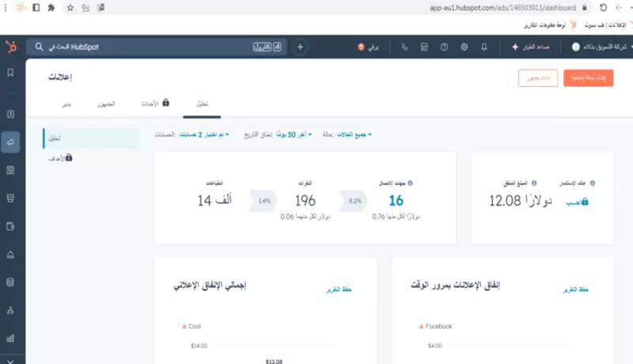The height and width of the screenshot is (364, 633).
Task: Click the locked احسب ROI link
Action: point(577,202)
